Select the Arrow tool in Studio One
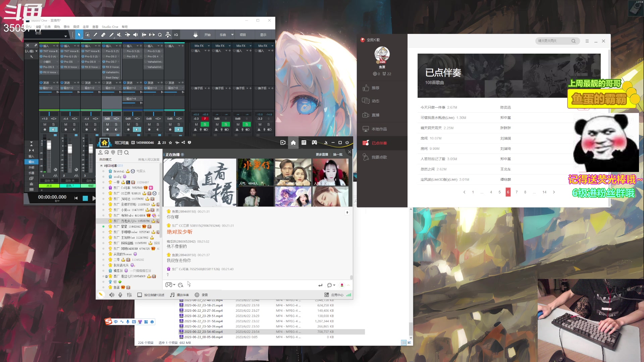Viewport: 644px width, 362px height. click(x=79, y=35)
